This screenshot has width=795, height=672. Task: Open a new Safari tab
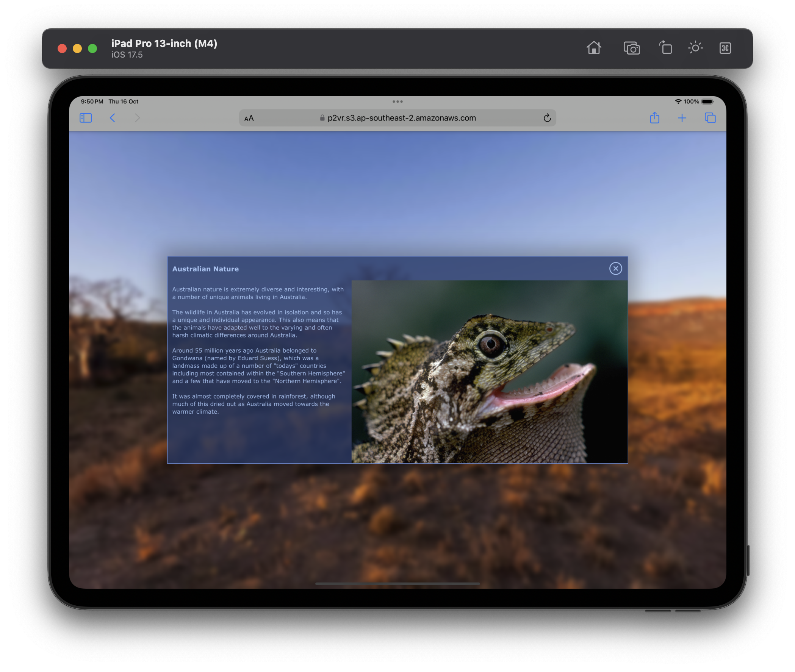point(682,118)
